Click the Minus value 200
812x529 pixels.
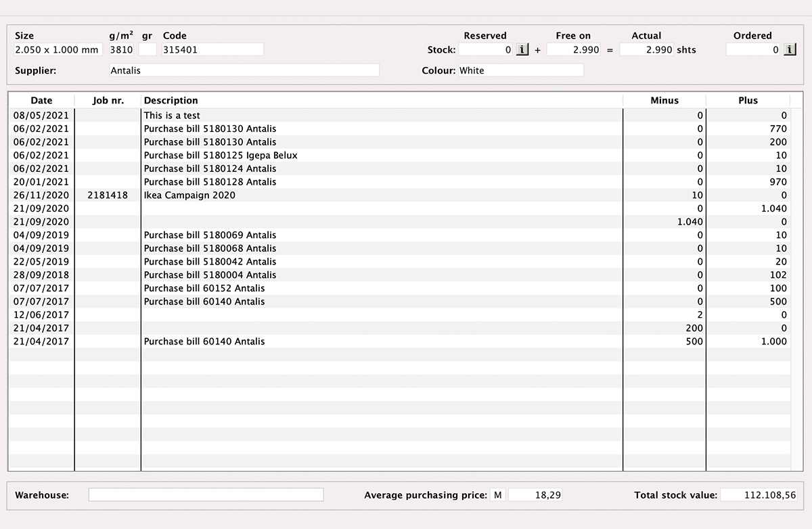coord(694,328)
